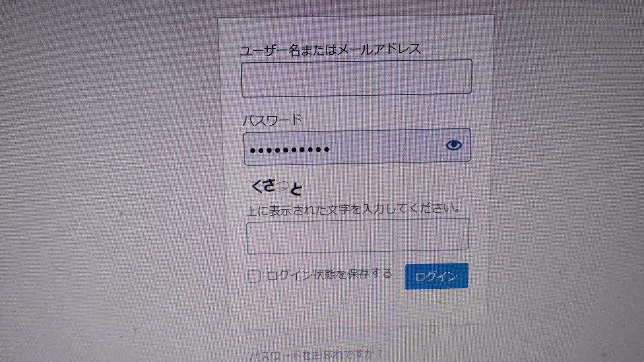Image resolution: width=644 pixels, height=362 pixels.
Task: Click the 上に表示された文字を入力してください instruction text
Action: click(353, 209)
